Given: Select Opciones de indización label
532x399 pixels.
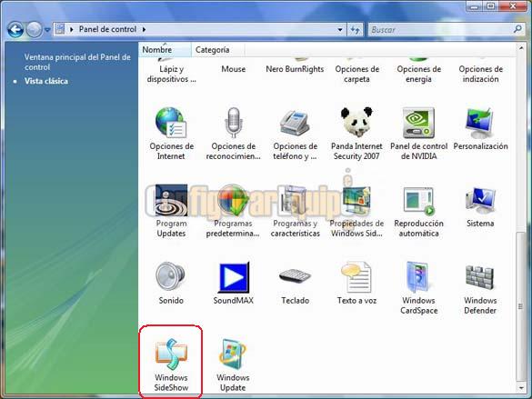Looking at the screenshot, I should [480, 74].
